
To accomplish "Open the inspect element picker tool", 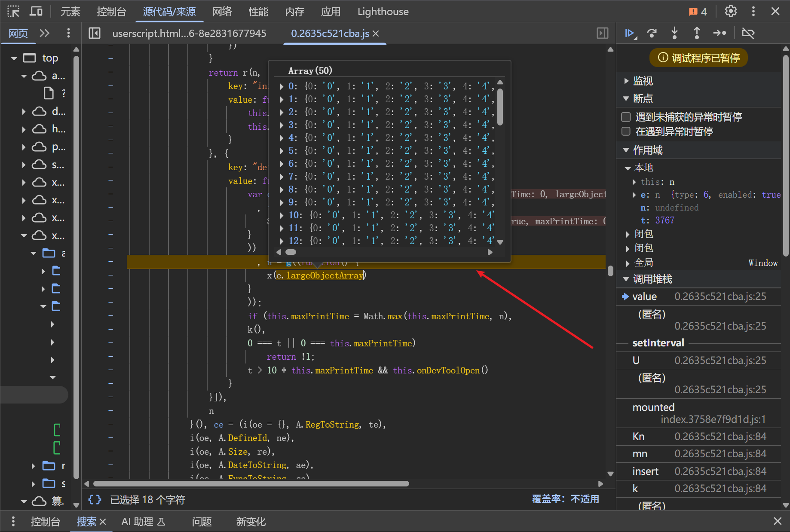I will click(13, 12).
